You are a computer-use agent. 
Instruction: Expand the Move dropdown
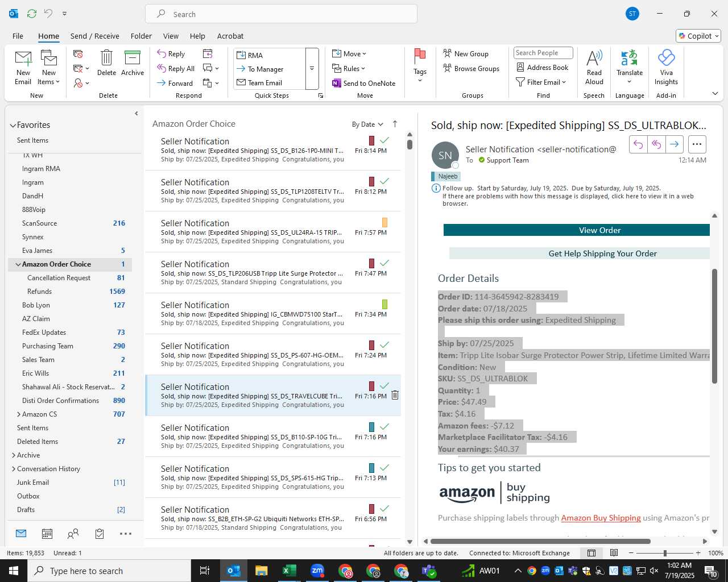coord(349,53)
